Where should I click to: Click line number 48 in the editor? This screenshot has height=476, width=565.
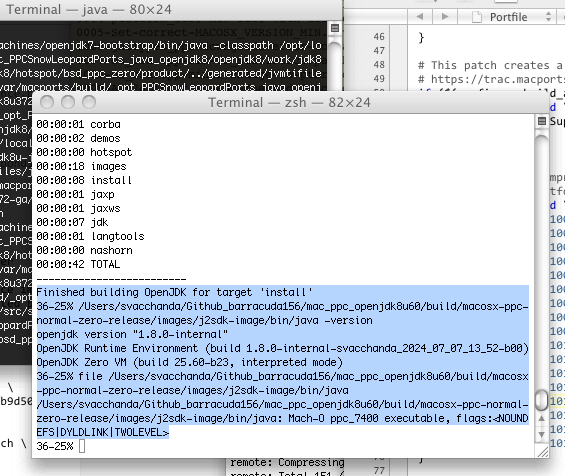(379, 64)
